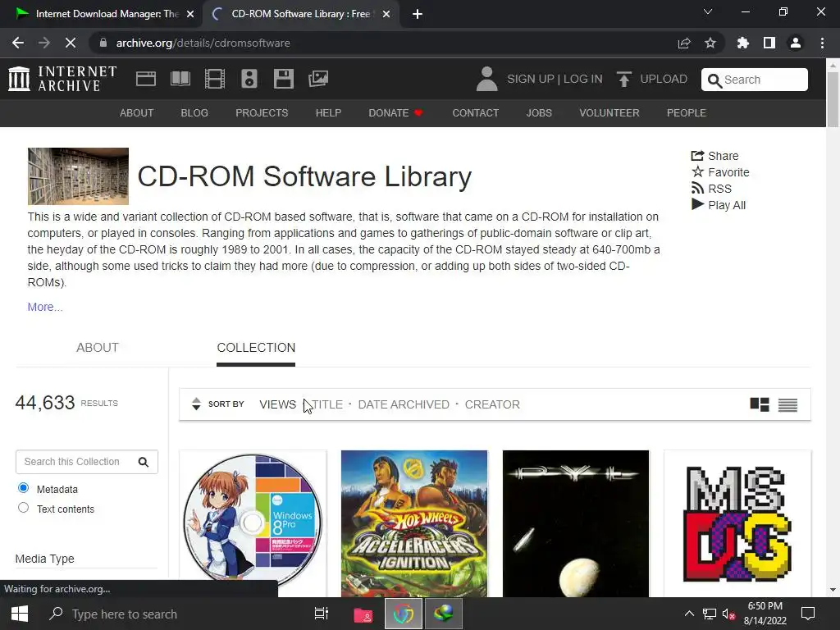Share this collection
This screenshot has width=840, height=630.
(714, 156)
